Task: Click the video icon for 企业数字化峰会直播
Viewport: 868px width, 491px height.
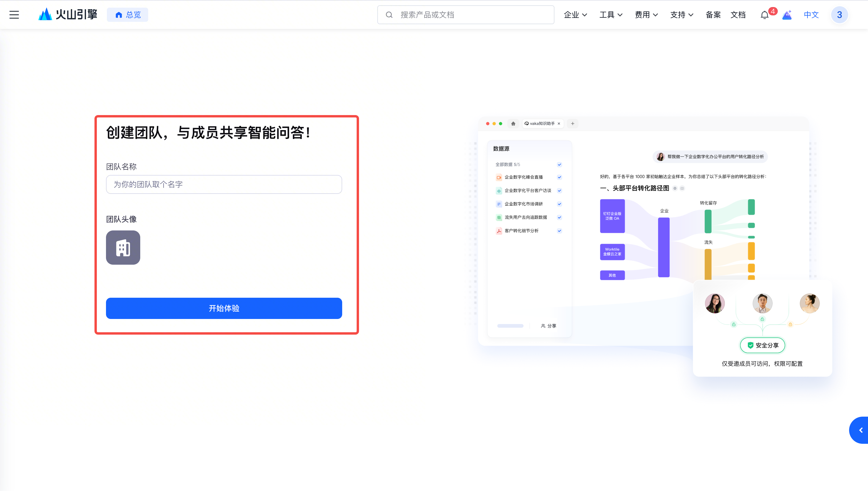Action: (x=499, y=177)
